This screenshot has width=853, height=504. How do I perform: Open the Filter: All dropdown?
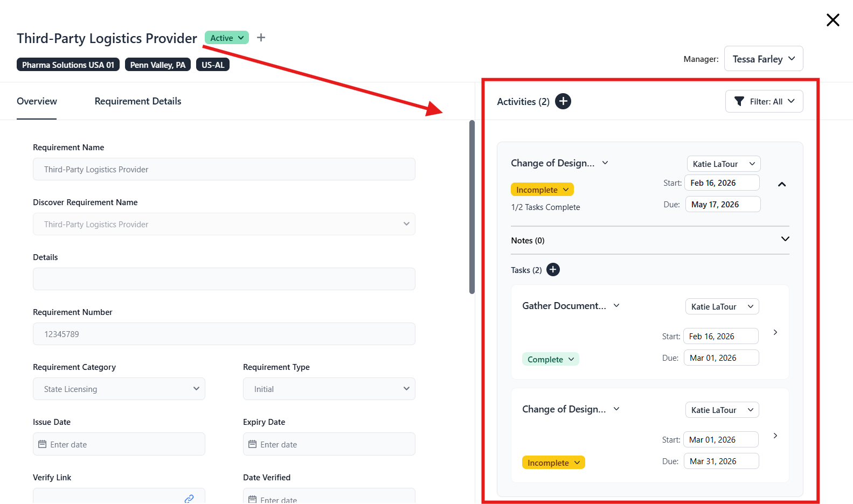(x=764, y=101)
